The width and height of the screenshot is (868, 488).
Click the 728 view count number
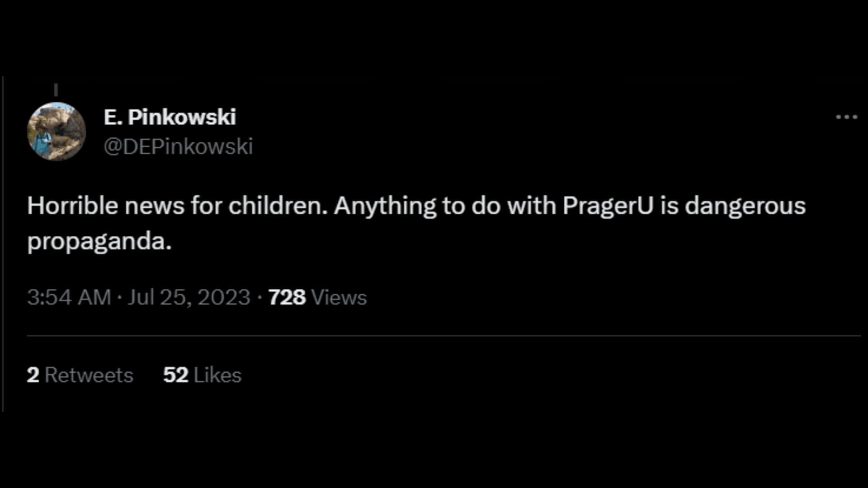pyautogui.click(x=287, y=297)
